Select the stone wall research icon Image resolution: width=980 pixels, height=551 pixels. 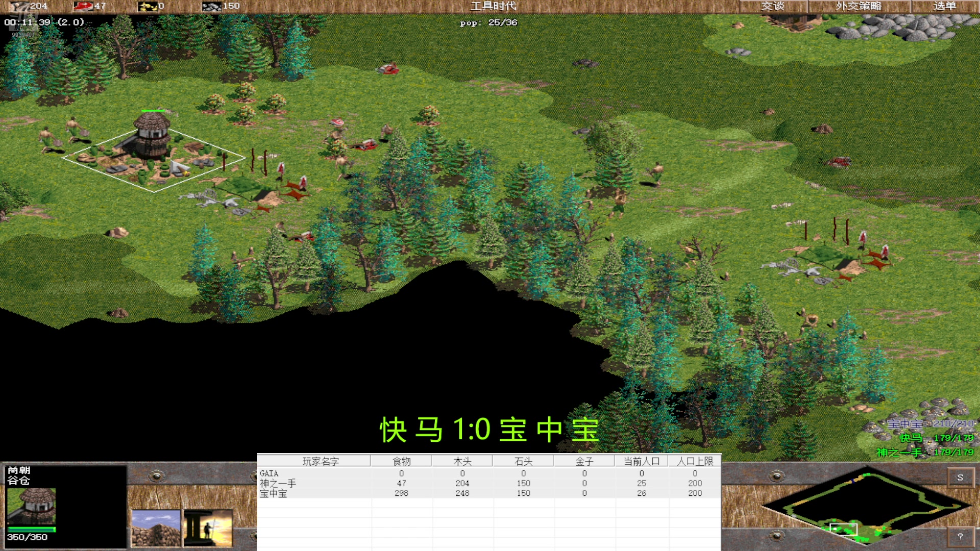(156, 528)
